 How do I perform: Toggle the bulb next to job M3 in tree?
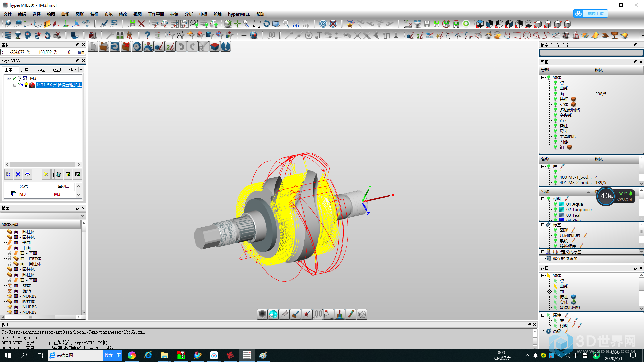[20, 78]
